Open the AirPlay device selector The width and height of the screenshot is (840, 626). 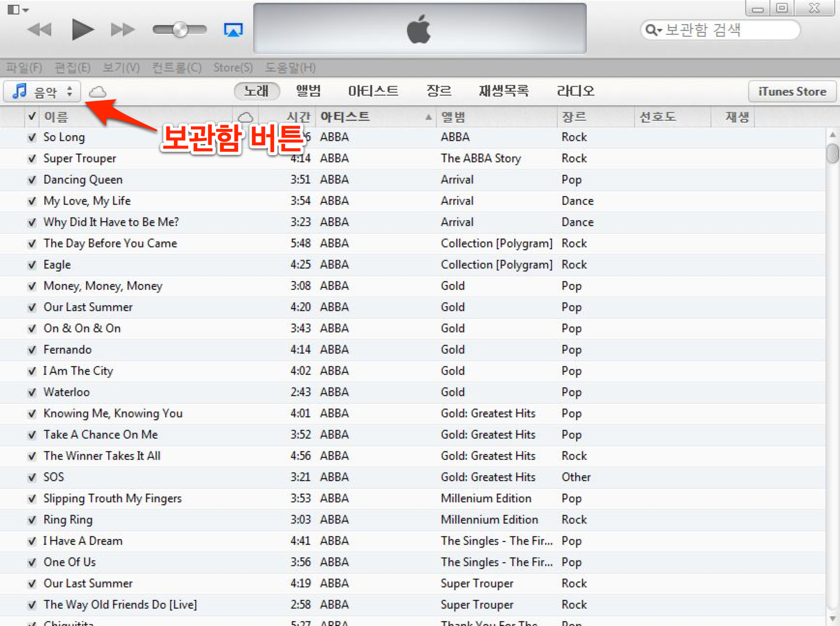pos(233,30)
